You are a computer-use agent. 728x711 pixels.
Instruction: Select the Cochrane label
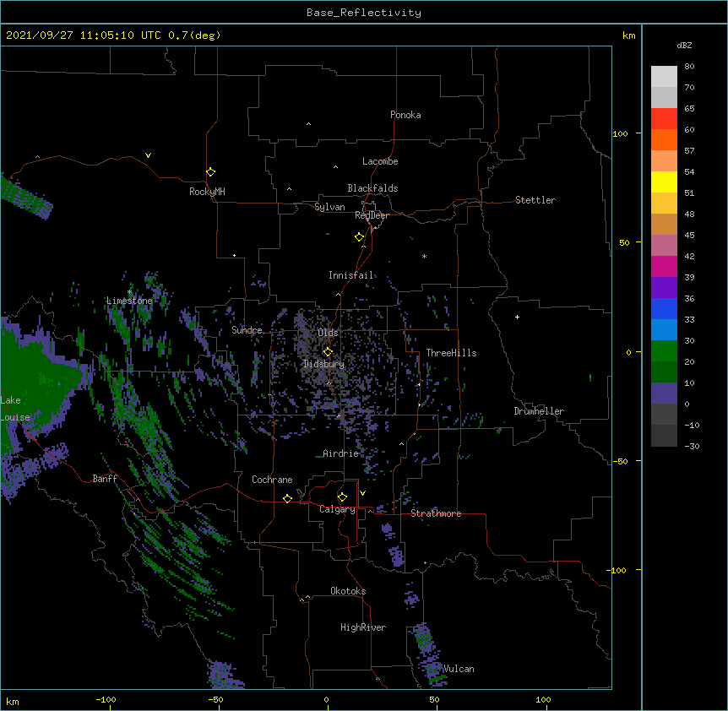point(272,480)
